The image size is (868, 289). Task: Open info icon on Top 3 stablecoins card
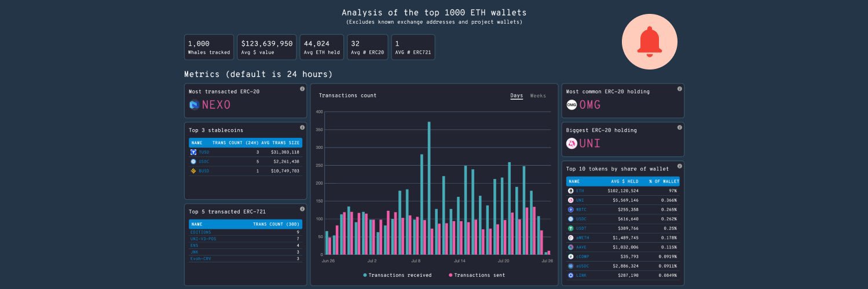coord(302,127)
